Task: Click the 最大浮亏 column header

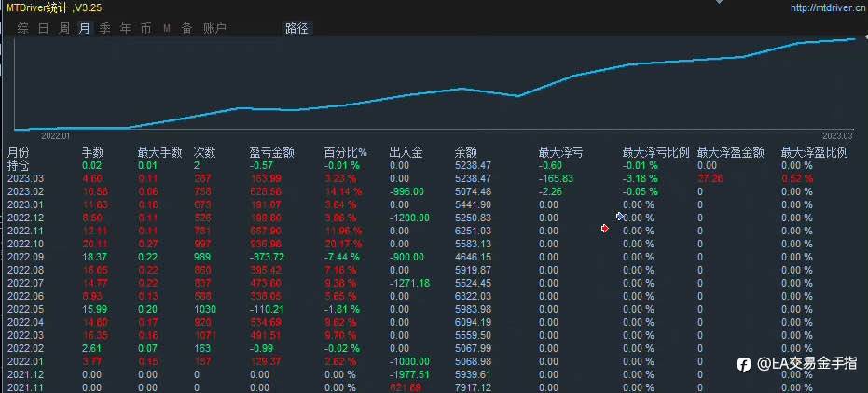Action: (x=560, y=152)
